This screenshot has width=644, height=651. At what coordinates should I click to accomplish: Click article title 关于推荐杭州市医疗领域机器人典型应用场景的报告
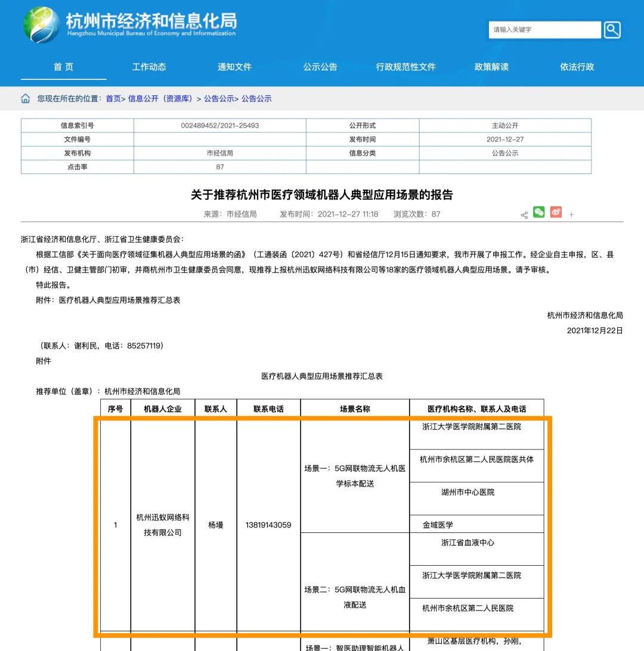(322, 195)
